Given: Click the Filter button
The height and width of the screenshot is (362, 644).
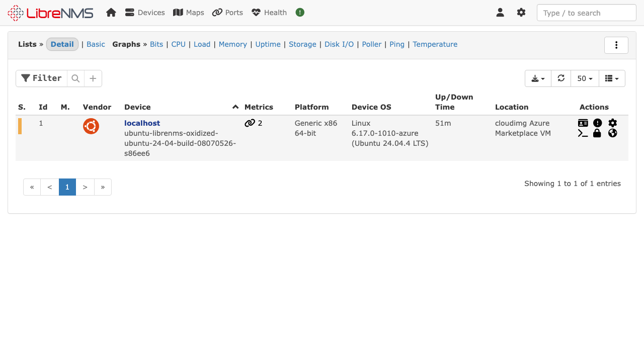Looking at the screenshot, I should [41, 78].
